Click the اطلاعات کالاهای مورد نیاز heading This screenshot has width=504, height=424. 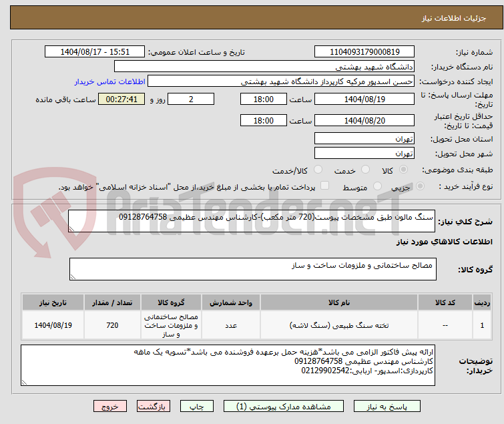(x=444, y=242)
